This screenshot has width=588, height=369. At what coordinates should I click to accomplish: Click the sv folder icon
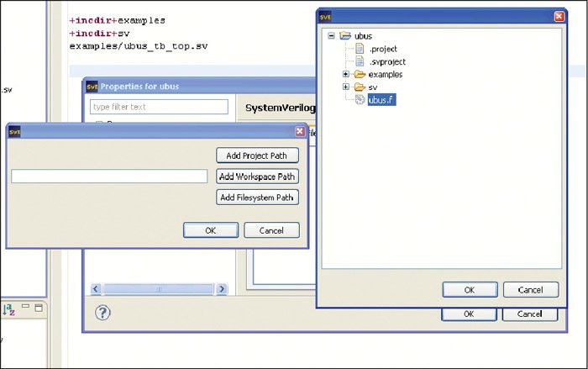tap(360, 87)
